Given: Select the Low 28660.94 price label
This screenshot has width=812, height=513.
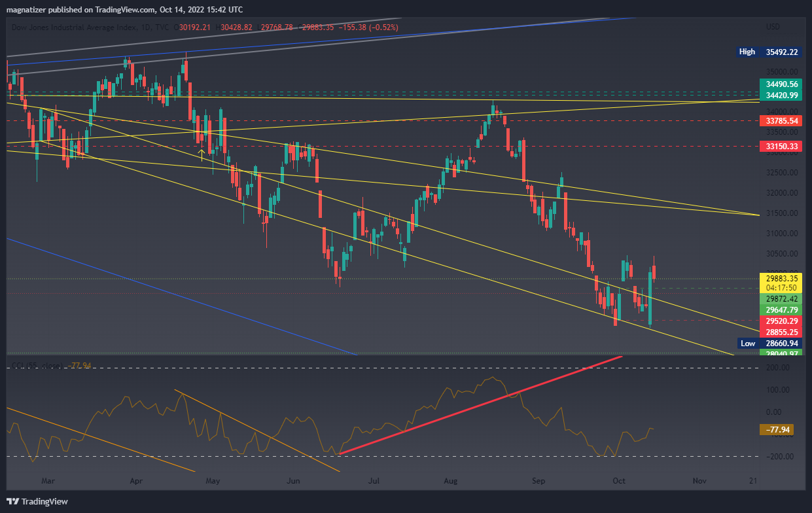Looking at the screenshot, I should (768, 344).
